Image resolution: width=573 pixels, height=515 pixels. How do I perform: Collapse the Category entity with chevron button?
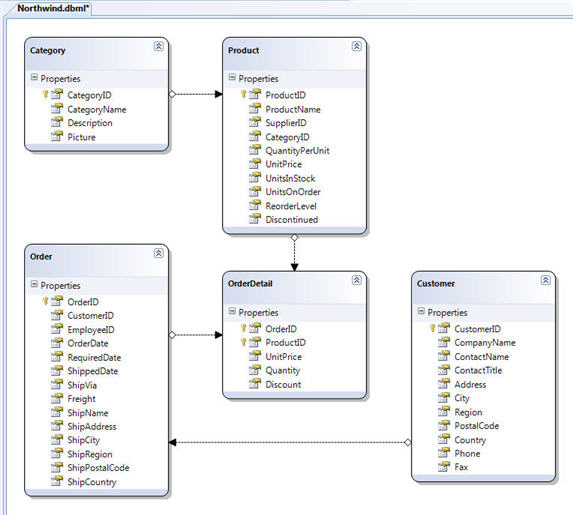pyautogui.click(x=159, y=46)
